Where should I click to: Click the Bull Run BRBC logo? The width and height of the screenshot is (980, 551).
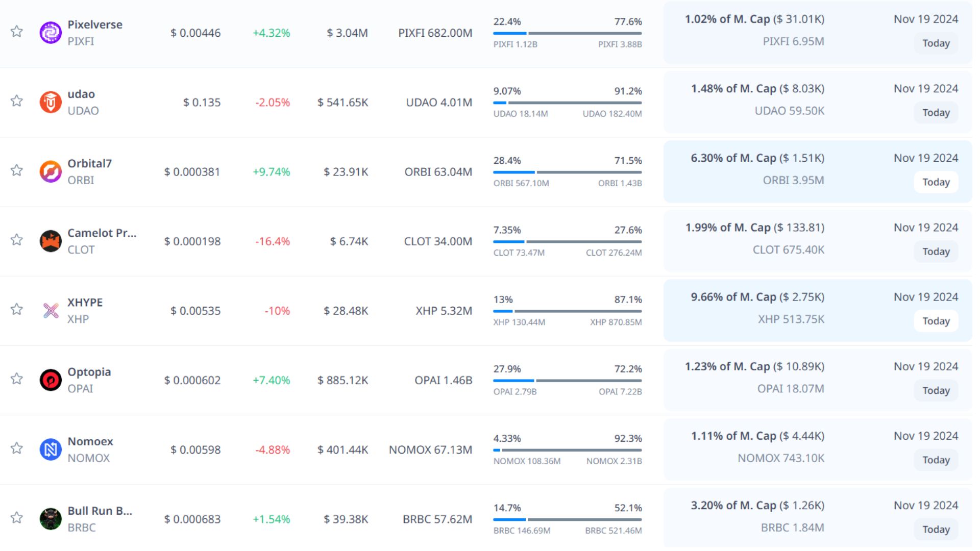(51, 519)
